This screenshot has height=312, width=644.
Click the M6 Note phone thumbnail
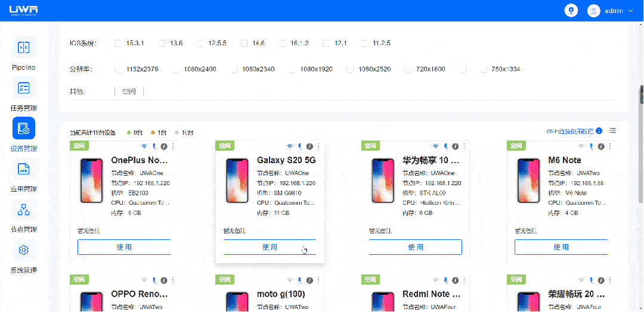coord(528,180)
